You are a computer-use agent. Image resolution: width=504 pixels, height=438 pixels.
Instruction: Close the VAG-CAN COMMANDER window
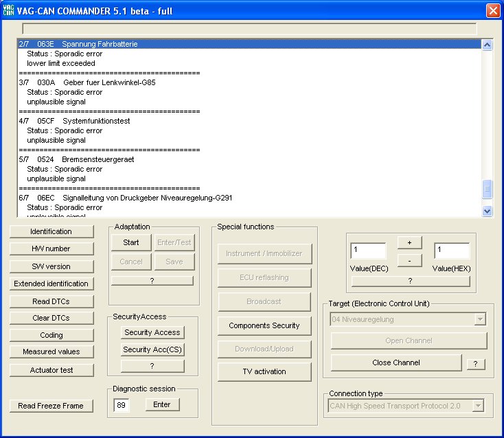[493, 10]
